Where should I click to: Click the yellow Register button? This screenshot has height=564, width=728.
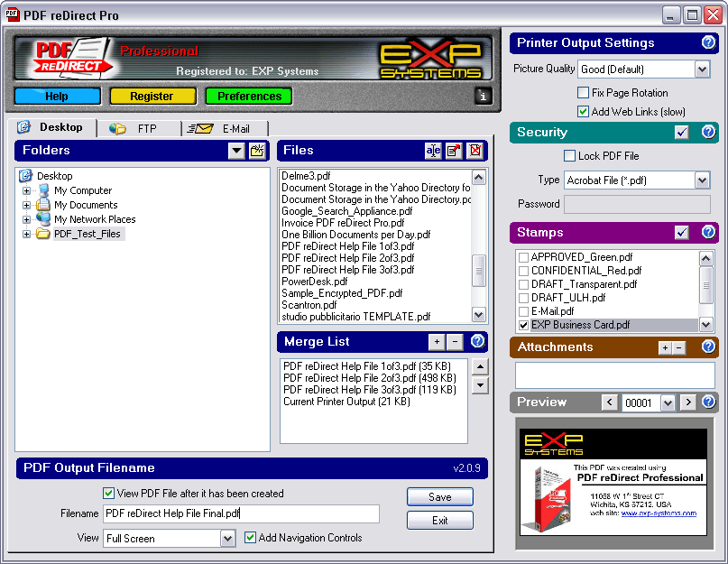click(153, 97)
